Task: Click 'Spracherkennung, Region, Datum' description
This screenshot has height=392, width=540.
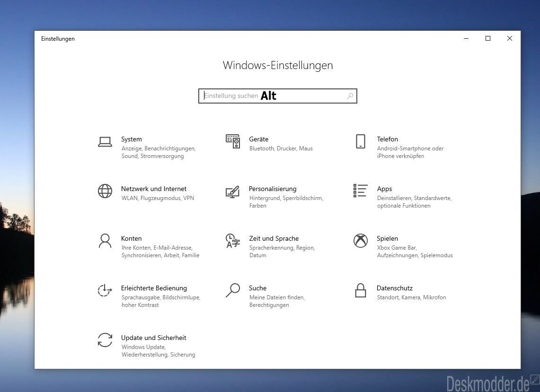Action: 282,252
